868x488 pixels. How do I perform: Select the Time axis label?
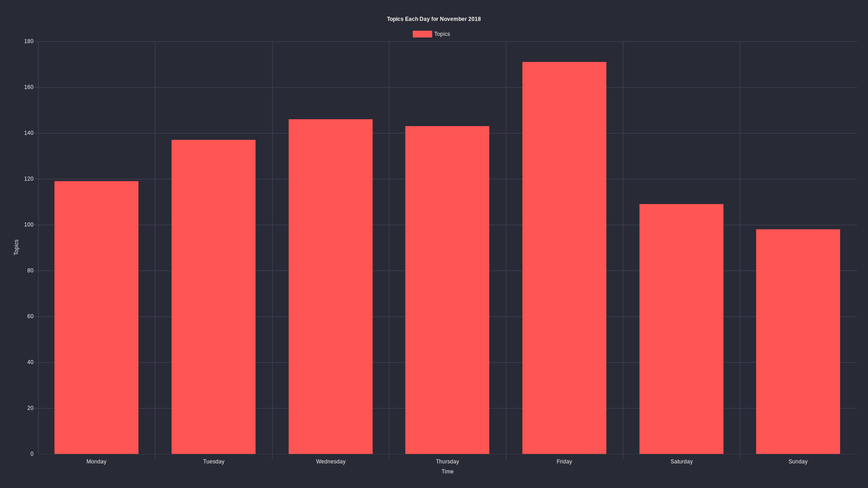(447, 471)
